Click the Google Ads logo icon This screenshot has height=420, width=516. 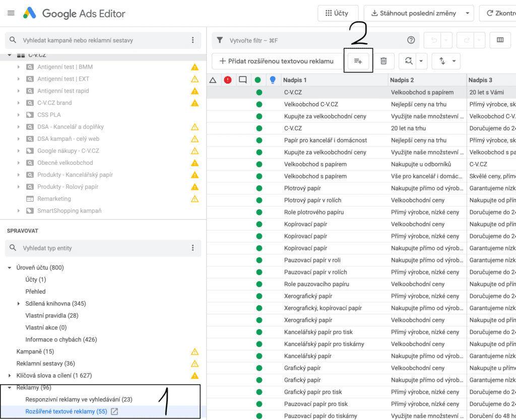30,13
